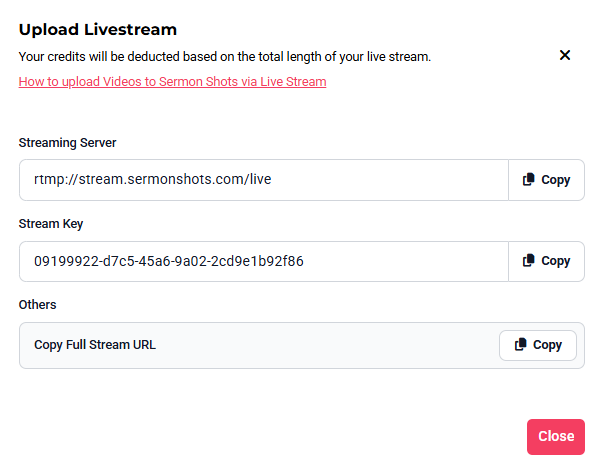Click the Stream Key label

click(x=51, y=224)
